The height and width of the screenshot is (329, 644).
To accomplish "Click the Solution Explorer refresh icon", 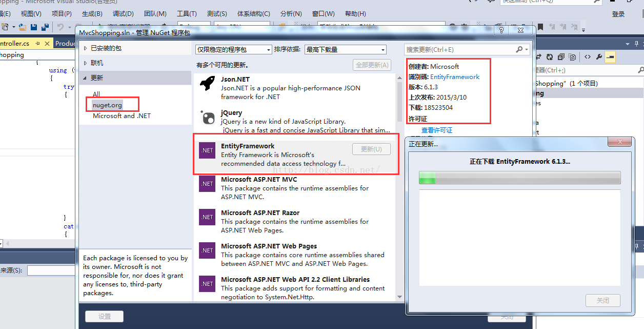I will pos(550,57).
